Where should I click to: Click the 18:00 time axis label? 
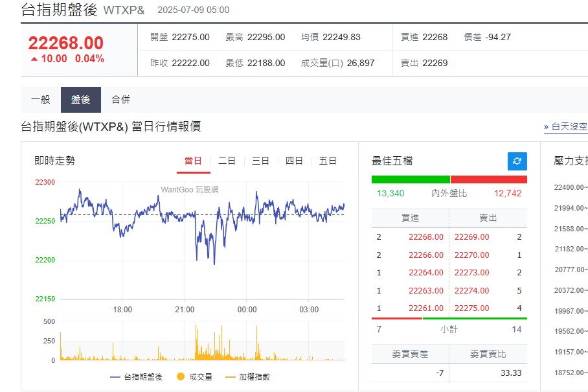coord(122,310)
